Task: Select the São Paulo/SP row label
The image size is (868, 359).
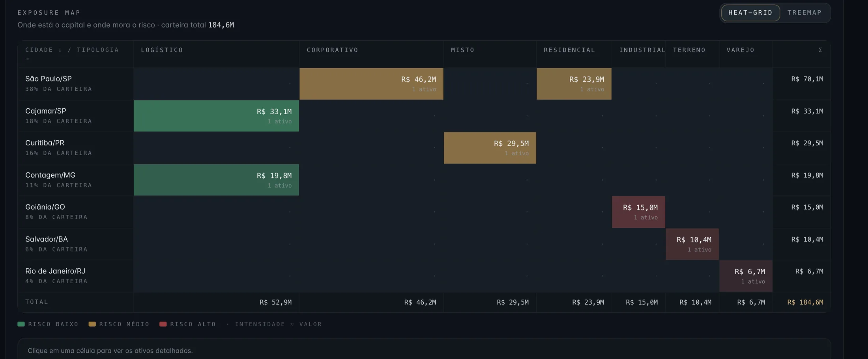Action: click(x=75, y=84)
